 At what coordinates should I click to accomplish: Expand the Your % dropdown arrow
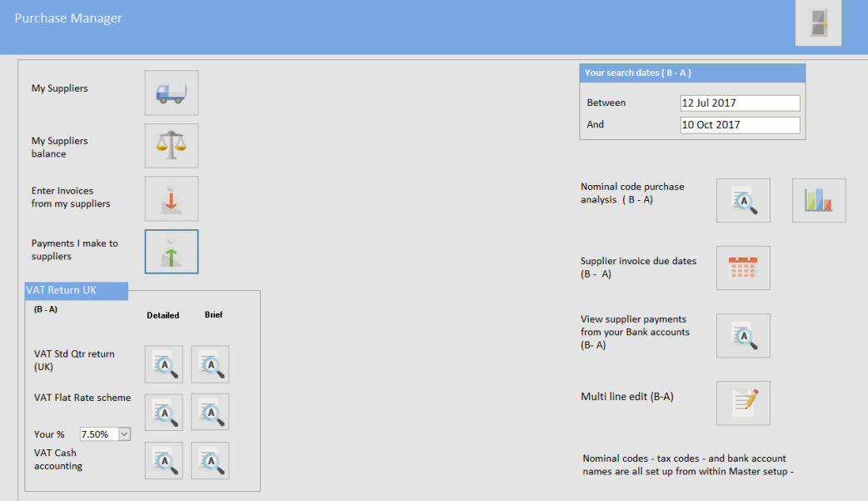125,434
